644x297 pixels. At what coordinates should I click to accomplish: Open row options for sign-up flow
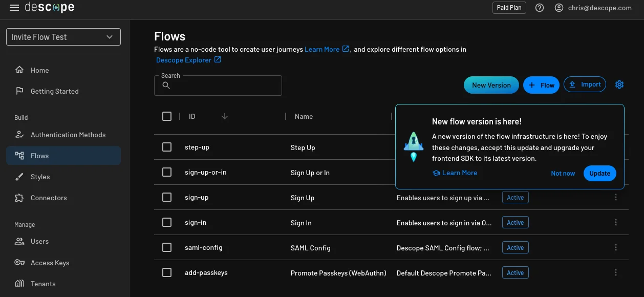click(616, 197)
